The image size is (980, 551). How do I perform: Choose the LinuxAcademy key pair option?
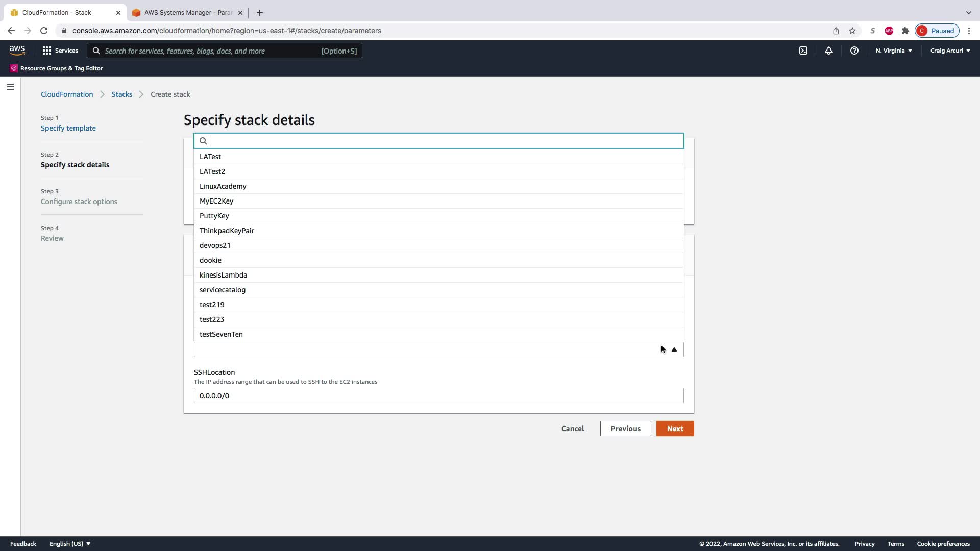coord(223,186)
